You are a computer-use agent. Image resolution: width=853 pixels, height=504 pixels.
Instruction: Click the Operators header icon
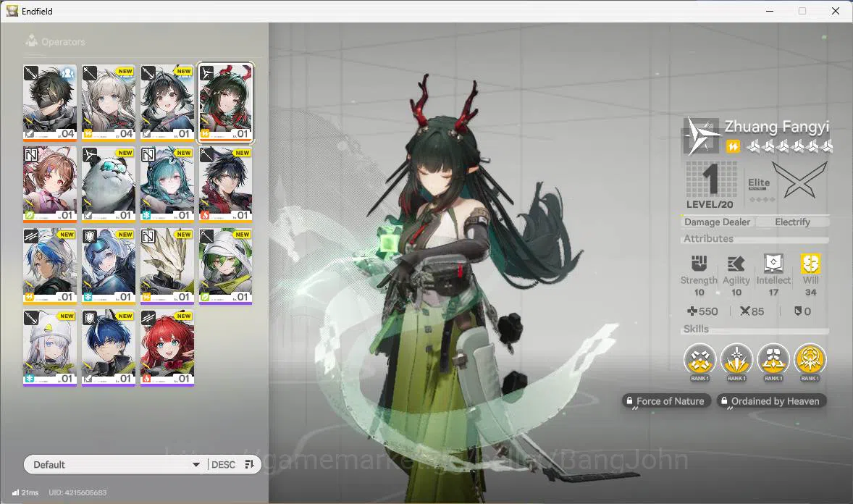32,41
